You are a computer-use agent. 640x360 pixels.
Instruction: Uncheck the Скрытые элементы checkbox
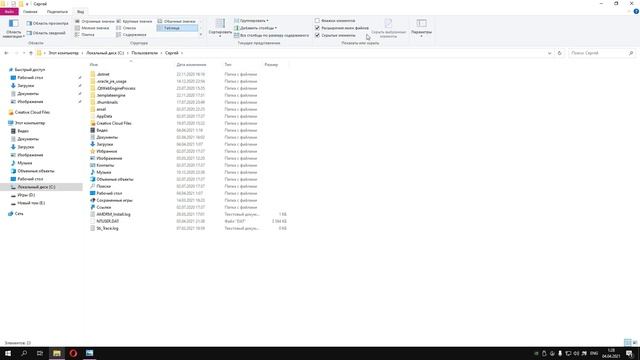317,35
